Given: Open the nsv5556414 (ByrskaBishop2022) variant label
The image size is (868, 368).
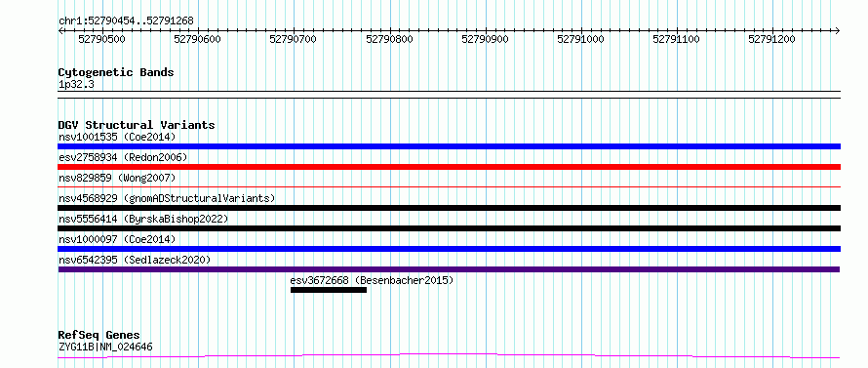Looking at the screenshot, I should (x=143, y=219).
